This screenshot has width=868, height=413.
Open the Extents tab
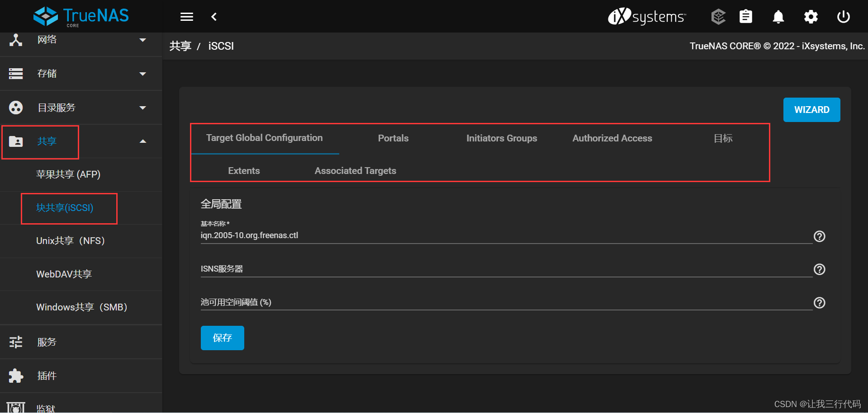244,171
